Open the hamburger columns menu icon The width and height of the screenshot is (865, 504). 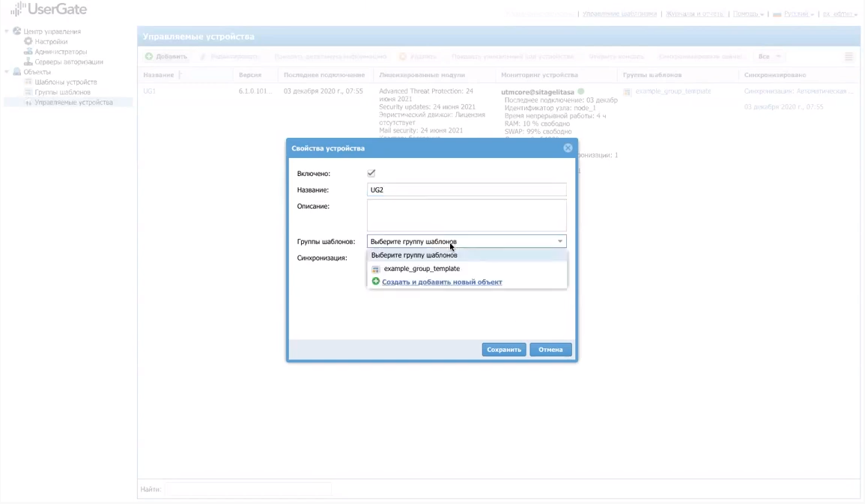(x=849, y=56)
